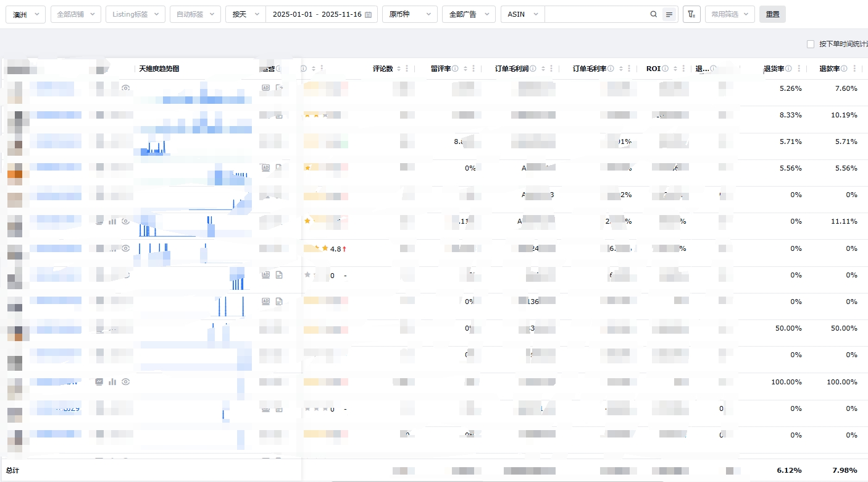Tick the 按下单时间统计 checkbox

coord(811,44)
